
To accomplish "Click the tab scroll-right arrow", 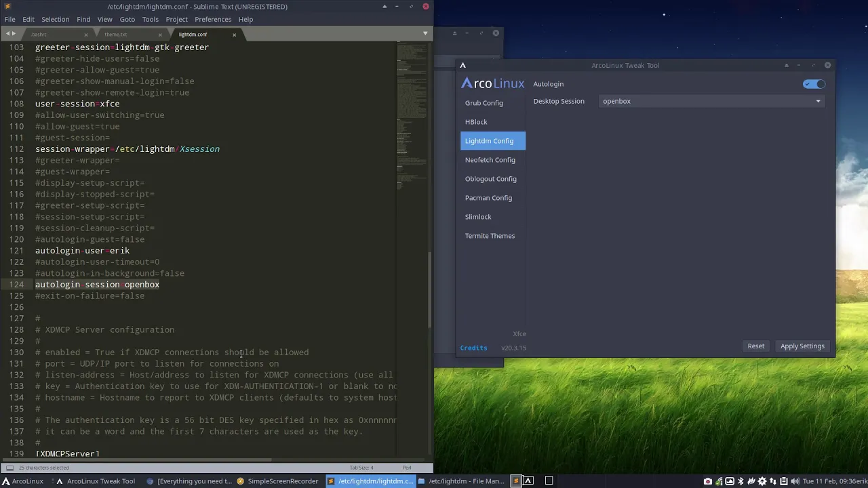I will point(14,34).
